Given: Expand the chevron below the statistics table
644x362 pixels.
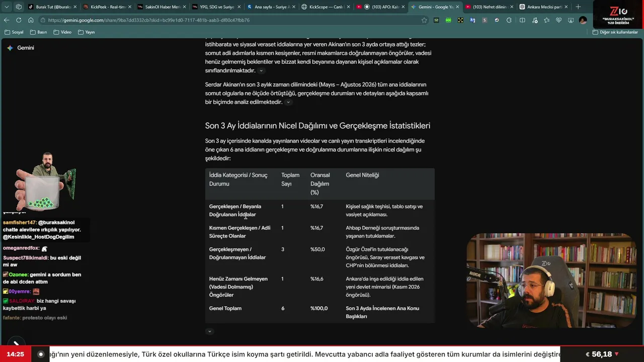Looking at the screenshot, I should tap(210, 331).
